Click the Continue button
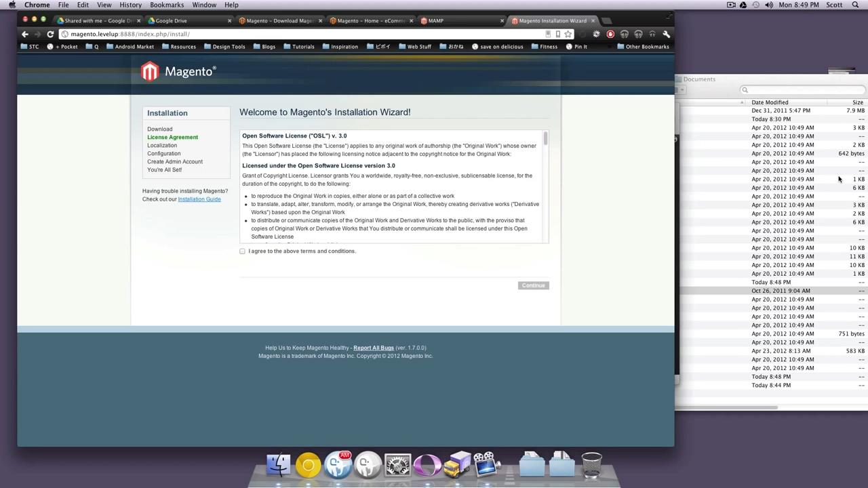 [x=534, y=285]
